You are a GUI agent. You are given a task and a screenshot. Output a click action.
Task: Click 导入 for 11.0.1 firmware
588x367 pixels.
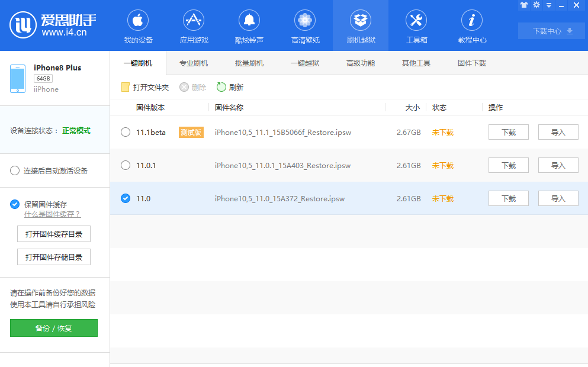(x=558, y=165)
